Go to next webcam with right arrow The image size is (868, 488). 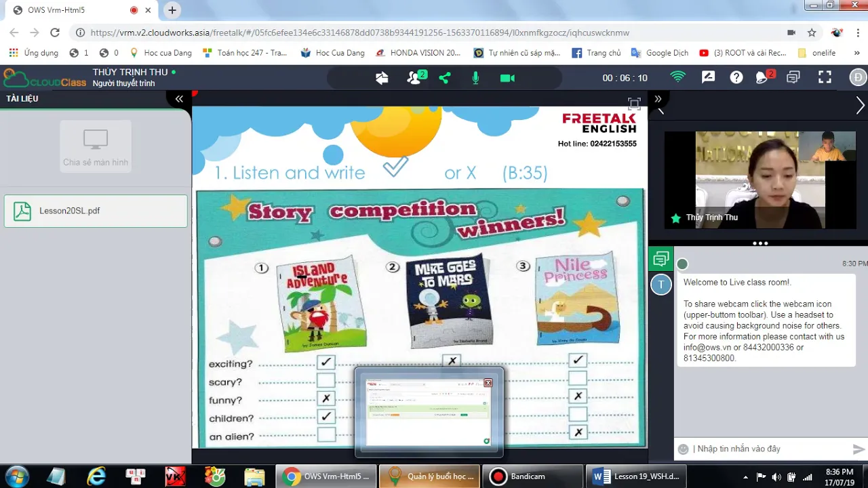[860, 105]
